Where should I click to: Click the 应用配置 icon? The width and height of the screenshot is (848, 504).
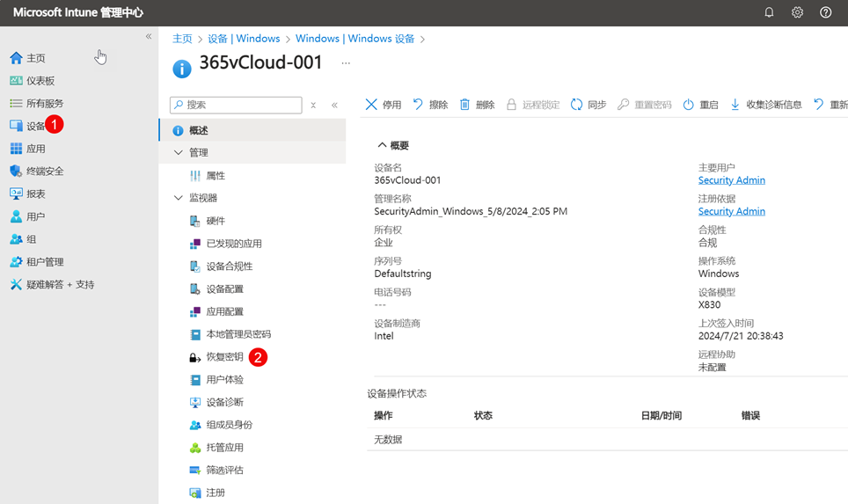pos(194,312)
